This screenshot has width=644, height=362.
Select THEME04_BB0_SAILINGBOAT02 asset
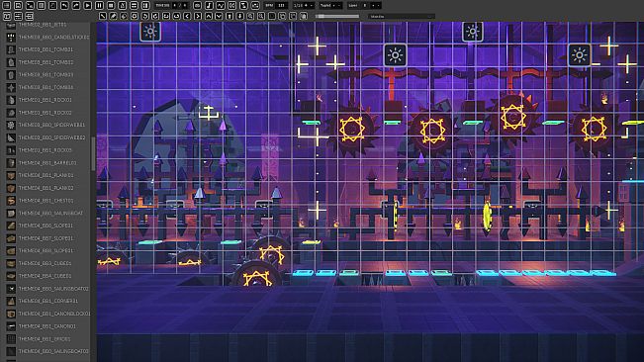(x=48, y=289)
